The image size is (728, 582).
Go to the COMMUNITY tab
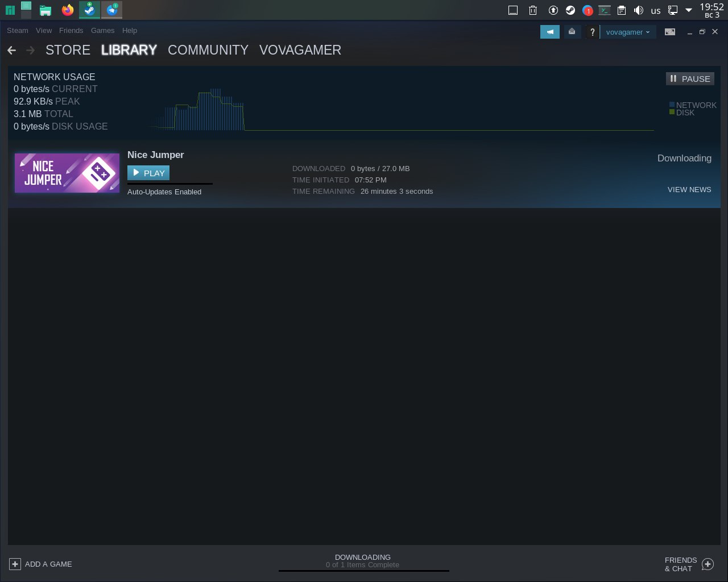click(x=208, y=50)
